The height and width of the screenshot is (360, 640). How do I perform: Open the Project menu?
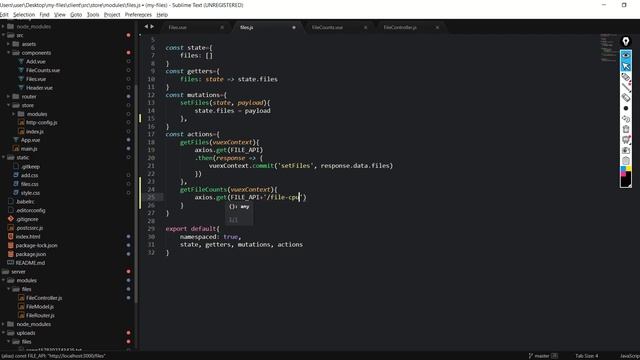click(112, 15)
